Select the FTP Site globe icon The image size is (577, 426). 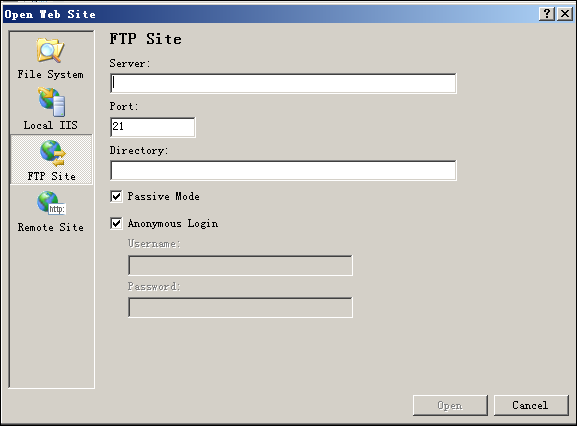pos(52,153)
